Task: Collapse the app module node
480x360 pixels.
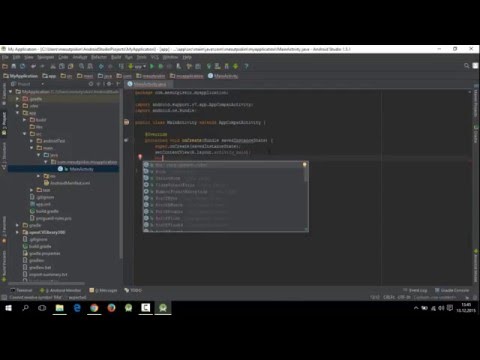Action: [17, 113]
